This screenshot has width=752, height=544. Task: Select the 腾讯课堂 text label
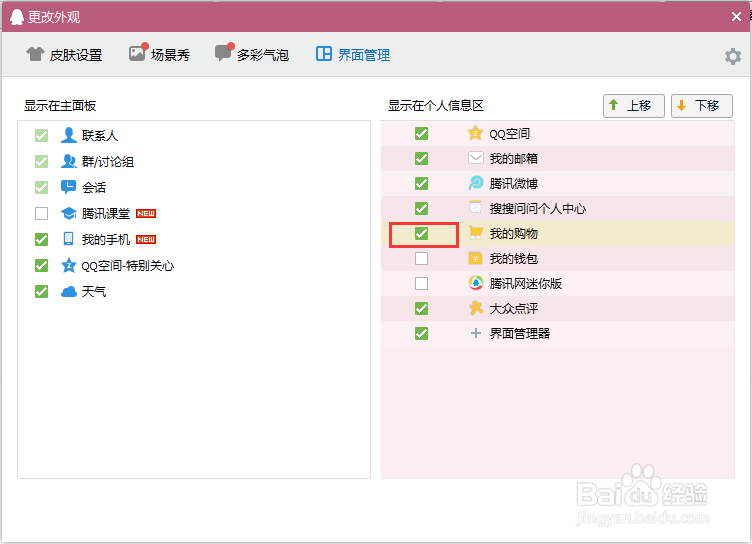(106, 213)
